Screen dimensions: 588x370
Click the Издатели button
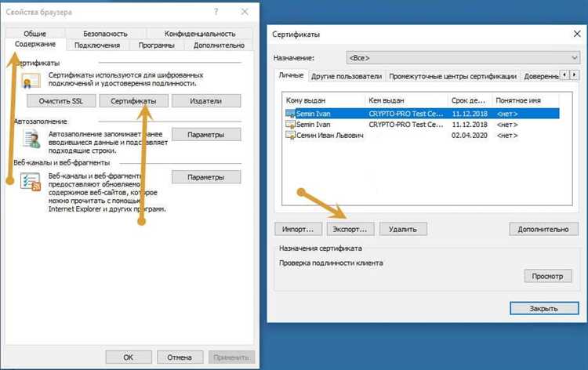click(206, 101)
